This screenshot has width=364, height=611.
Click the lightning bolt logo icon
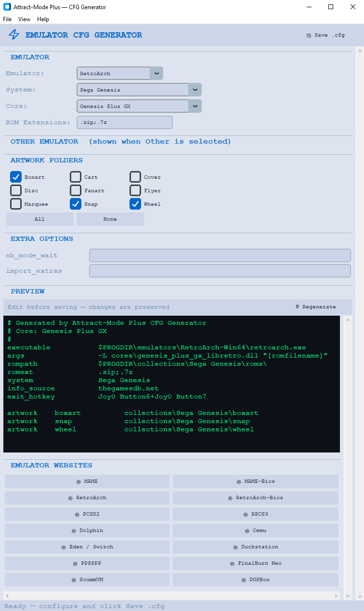(x=14, y=35)
